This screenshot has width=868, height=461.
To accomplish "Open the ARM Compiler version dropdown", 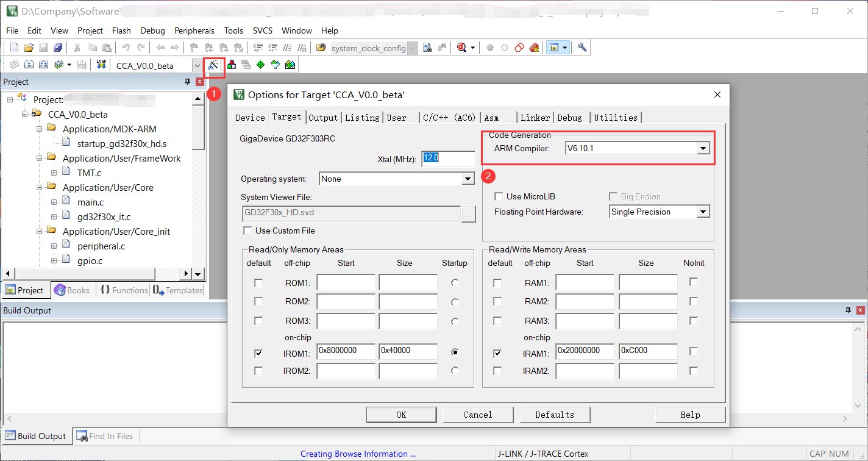I will pos(703,148).
